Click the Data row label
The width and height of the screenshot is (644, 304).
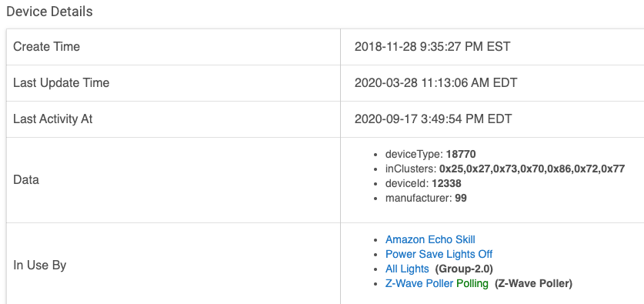coord(26,180)
